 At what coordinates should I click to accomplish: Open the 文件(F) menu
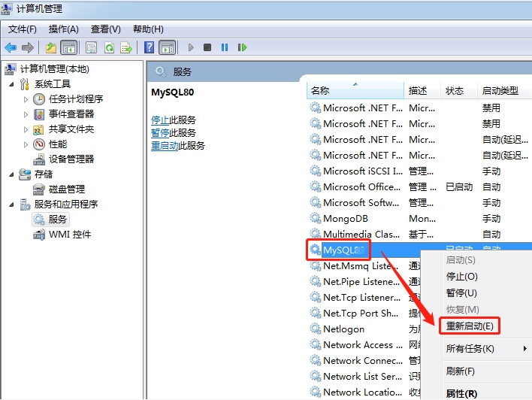point(22,29)
